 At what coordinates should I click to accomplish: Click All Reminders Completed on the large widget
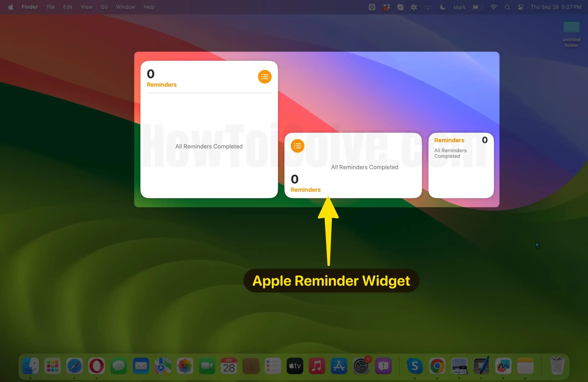pyautogui.click(x=209, y=146)
